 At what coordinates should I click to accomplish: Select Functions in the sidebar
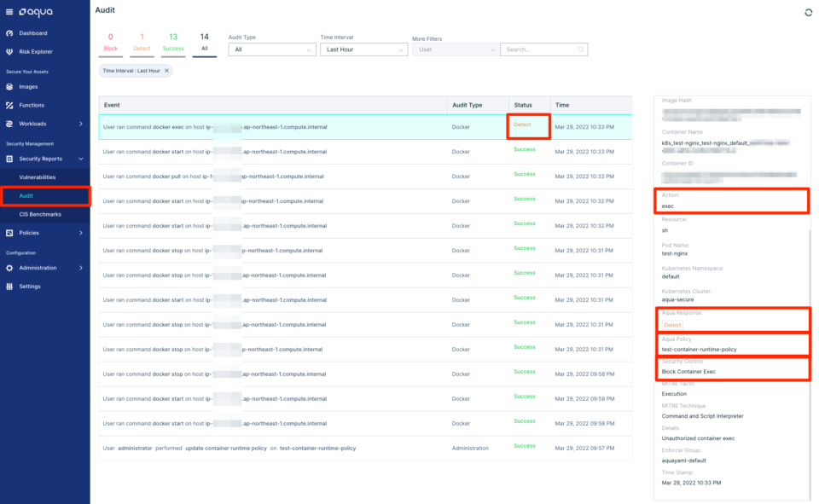(31, 106)
